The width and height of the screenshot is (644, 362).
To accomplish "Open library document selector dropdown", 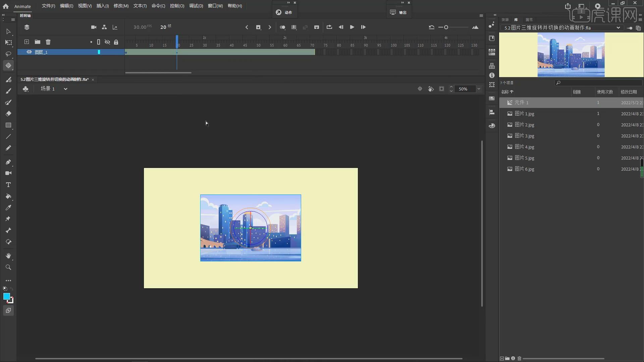I will [618, 28].
